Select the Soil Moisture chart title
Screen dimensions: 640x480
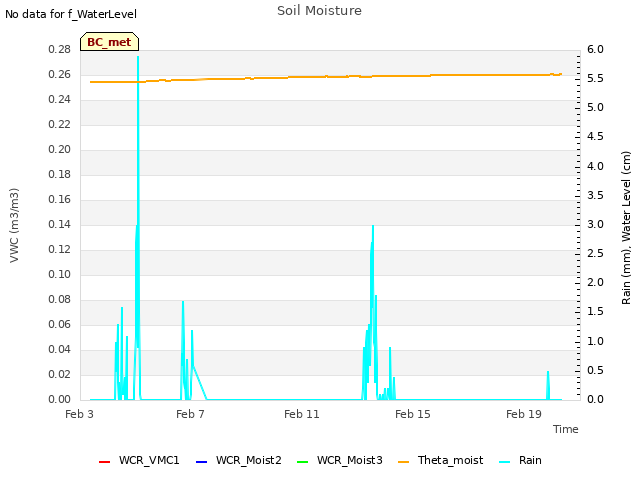(x=319, y=11)
